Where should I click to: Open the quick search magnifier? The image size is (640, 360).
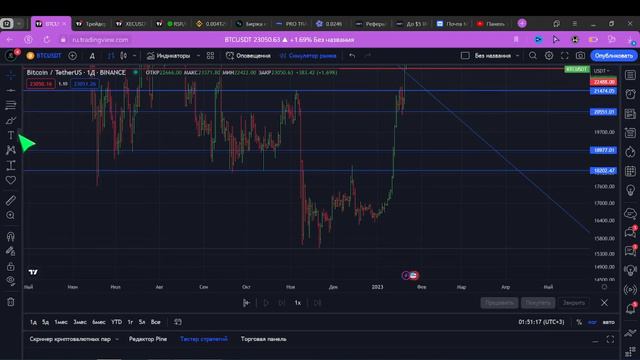coord(533,56)
